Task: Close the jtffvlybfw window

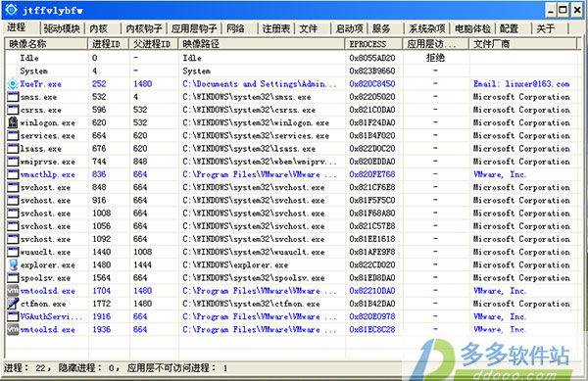Action: [x=576, y=10]
